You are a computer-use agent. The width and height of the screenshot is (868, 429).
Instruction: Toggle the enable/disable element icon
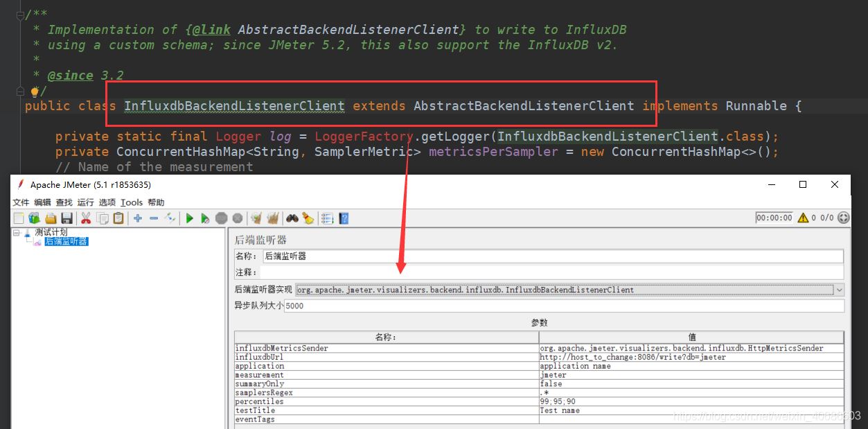170,218
